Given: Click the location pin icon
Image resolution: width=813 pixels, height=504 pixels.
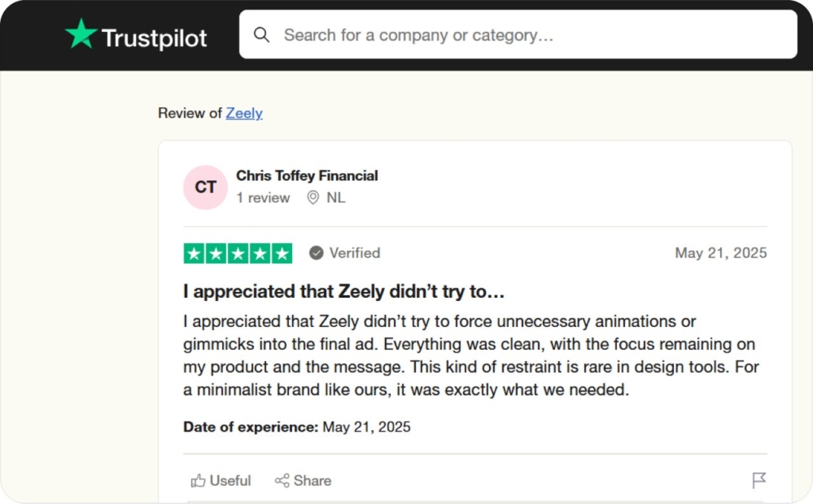Looking at the screenshot, I should coord(313,198).
